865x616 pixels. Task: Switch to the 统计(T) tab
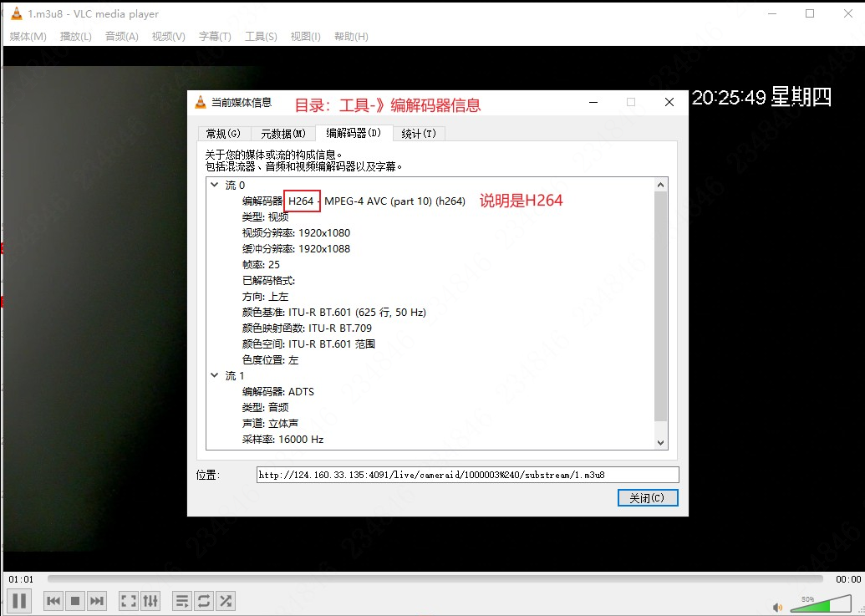pyautogui.click(x=419, y=134)
